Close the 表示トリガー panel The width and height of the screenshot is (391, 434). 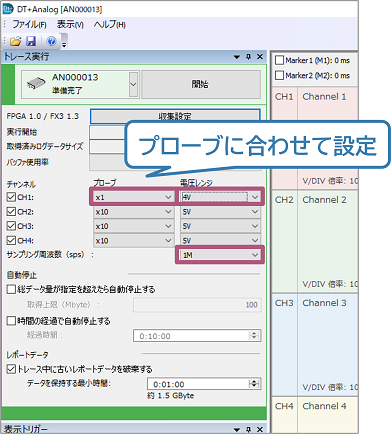260,429
